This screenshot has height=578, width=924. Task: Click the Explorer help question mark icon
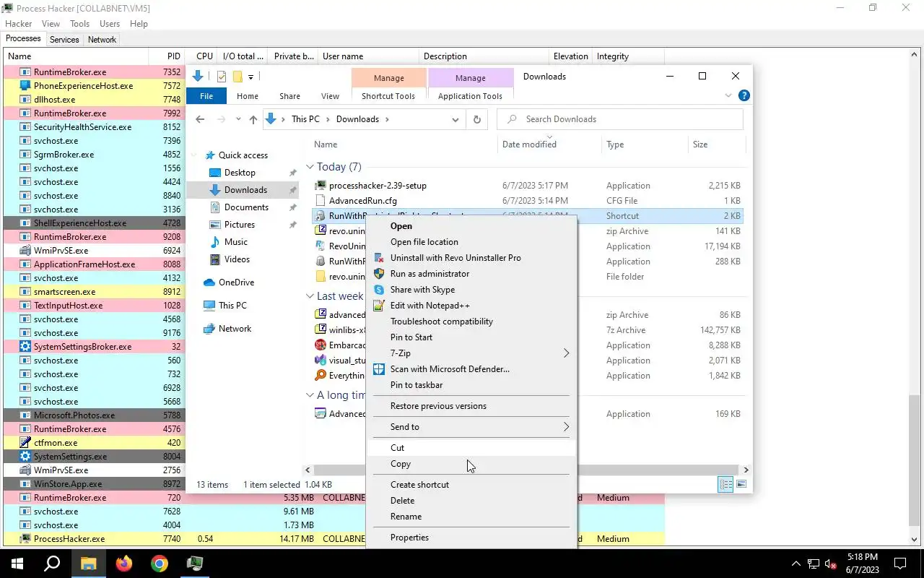coord(744,95)
